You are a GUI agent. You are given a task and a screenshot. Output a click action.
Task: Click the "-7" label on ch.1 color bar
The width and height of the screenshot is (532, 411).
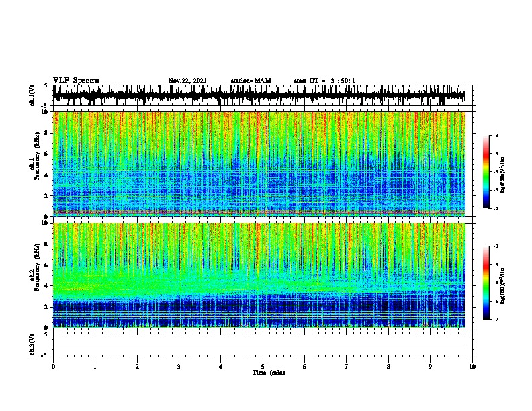(x=496, y=208)
